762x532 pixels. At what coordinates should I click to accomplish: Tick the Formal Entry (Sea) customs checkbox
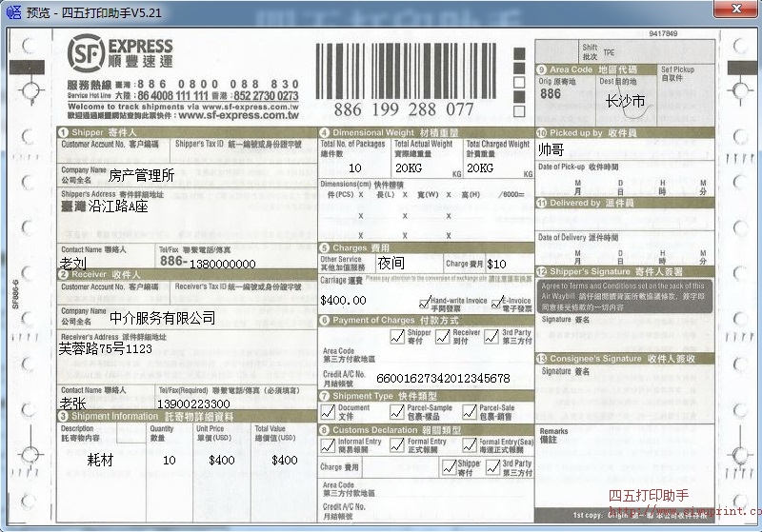469,444
